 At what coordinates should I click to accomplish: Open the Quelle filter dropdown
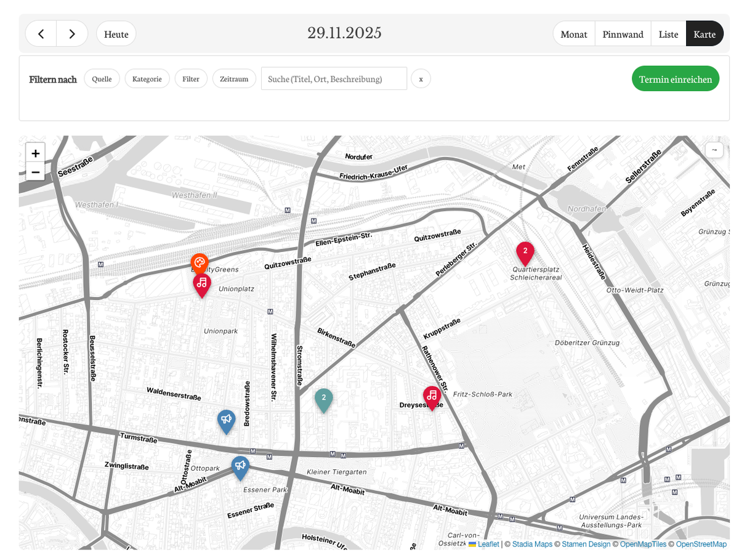(102, 79)
